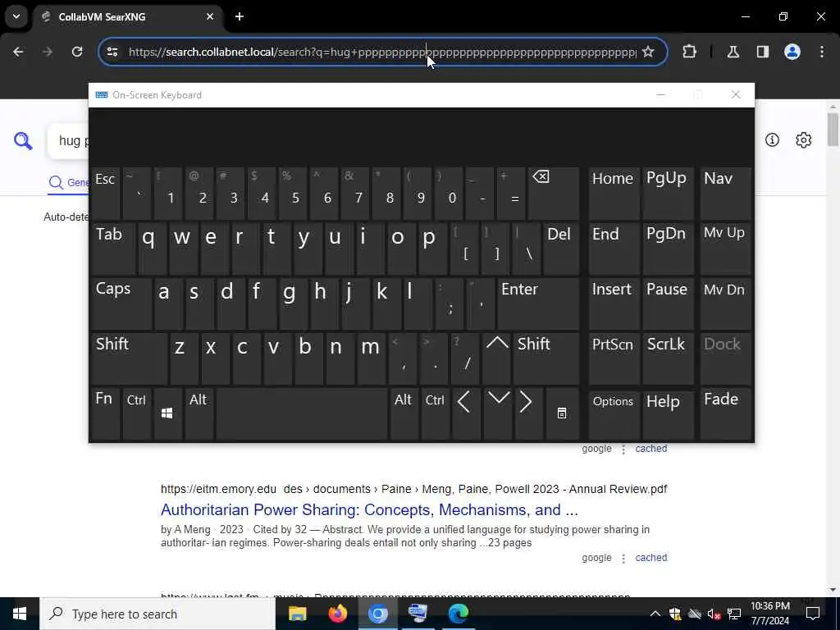Viewport: 840px width, 630px height.
Task: Open cached link for Authoritarian Power Sharing
Action: pos(651,558)
